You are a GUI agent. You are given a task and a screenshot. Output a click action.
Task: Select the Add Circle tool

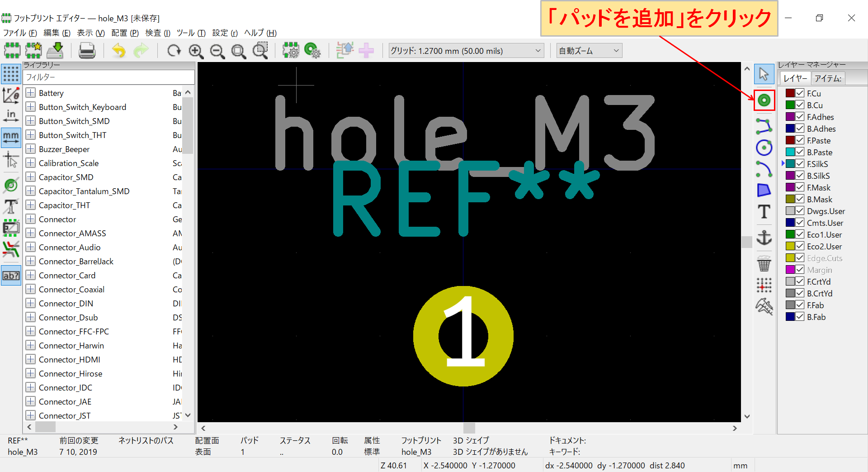click(764, 147)
